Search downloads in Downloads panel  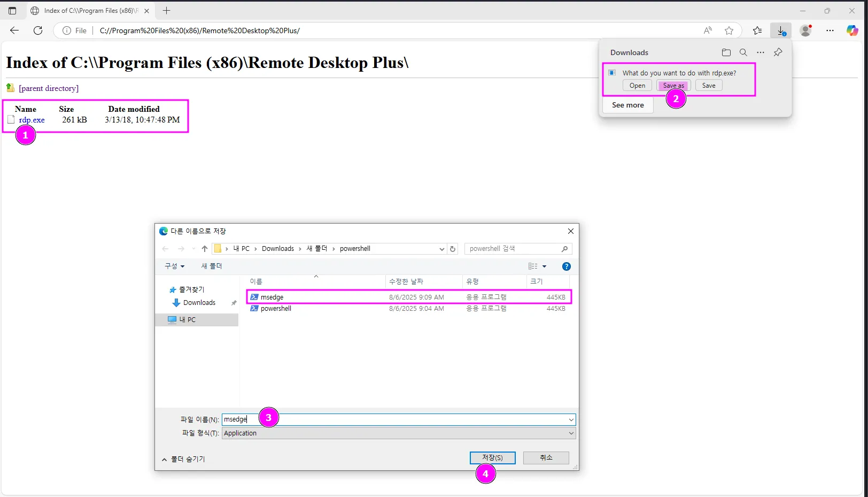[x=743, y=52]
